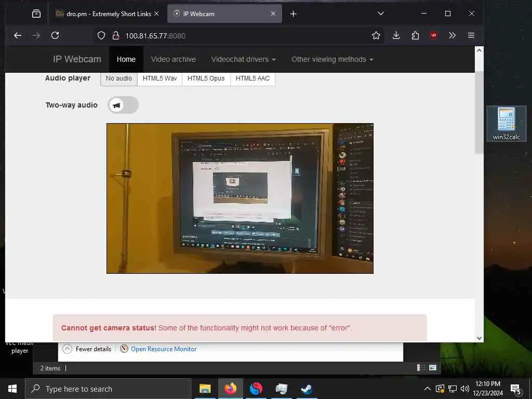The image size is (532, 399).
Task: Show hidden system tray icons
Action: click(x=428, y=389)
